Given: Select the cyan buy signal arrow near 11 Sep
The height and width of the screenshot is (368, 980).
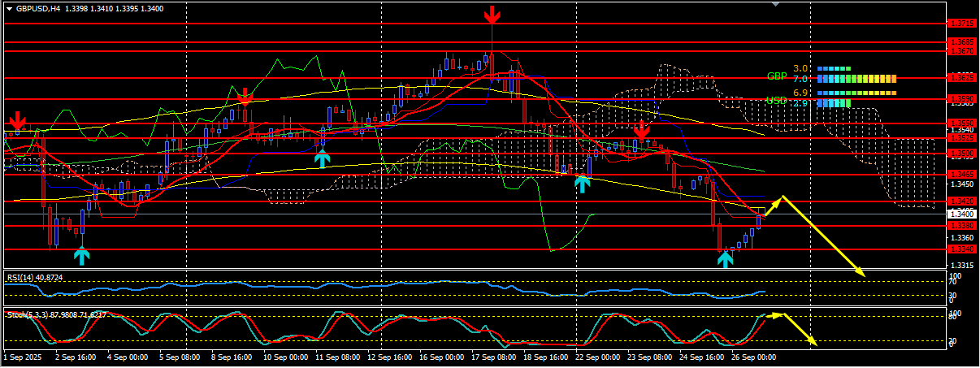Looking at the screenshot, I should point(323,158).
